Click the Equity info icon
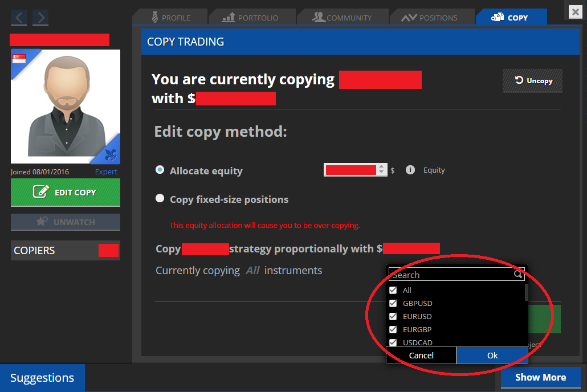This screenshot has height=392, width=587. tap(410, 170)
